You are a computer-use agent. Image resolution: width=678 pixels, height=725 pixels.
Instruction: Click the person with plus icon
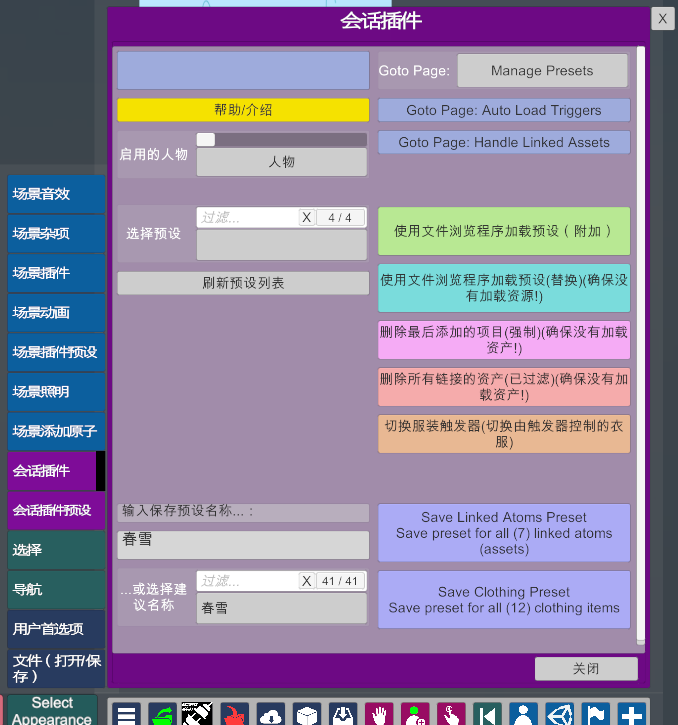(415, 714)
